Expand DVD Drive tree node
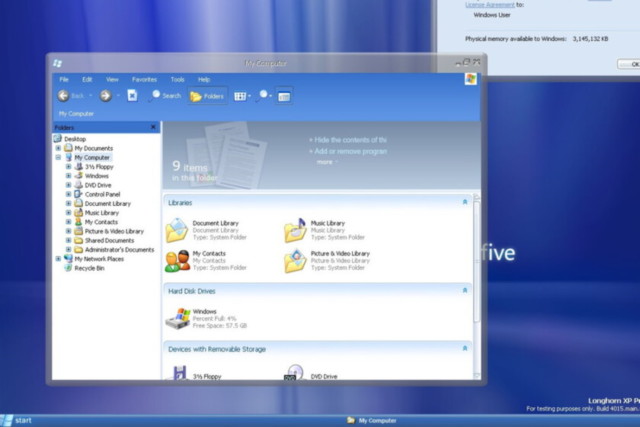This screenshot has height=427, width=640. coord(69,185)
